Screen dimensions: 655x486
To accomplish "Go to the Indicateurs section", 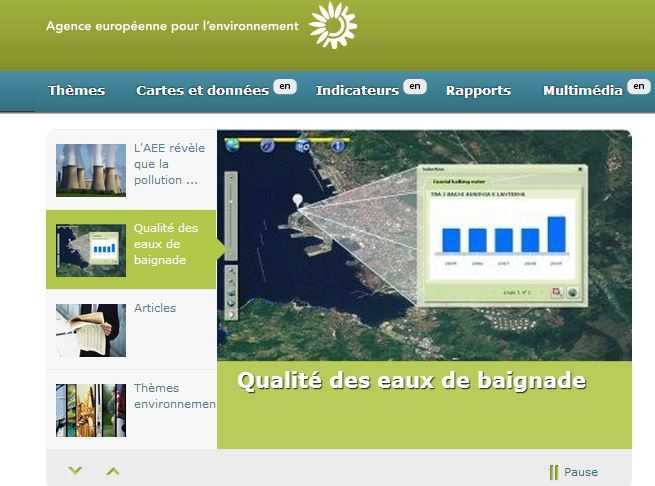I will coord(357,91).
